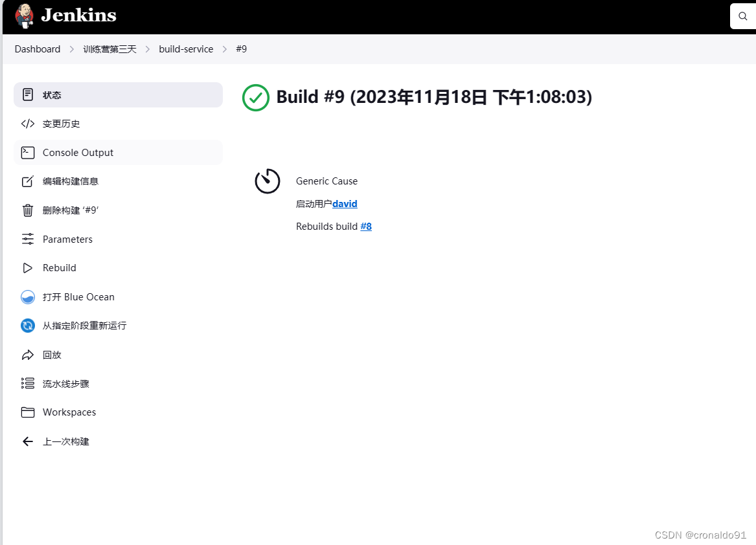Image resolution: width=756 pixels, height=545 pixels.
Task: Click the back arrow for 上一次构建
Action: click(x=27, y=441)
